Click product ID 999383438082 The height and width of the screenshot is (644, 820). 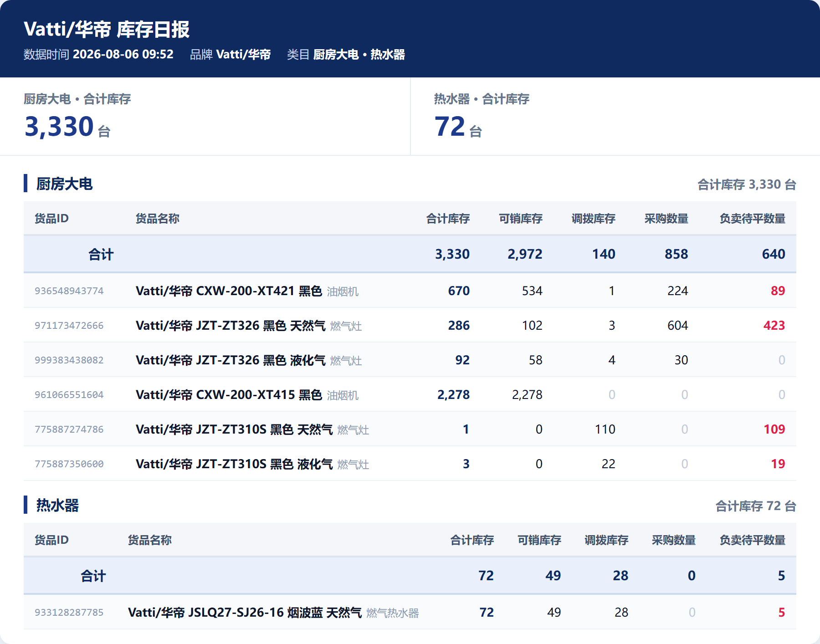point(69,360)
